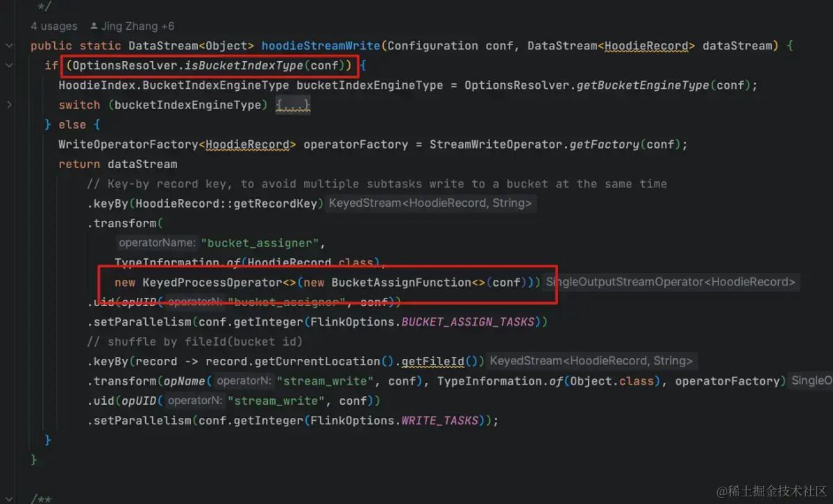This screenshot has height=504, width=833.
Task: Click the HoodieIndex.BucketIndexEngineType declaration type
Action: click(174, 85)
